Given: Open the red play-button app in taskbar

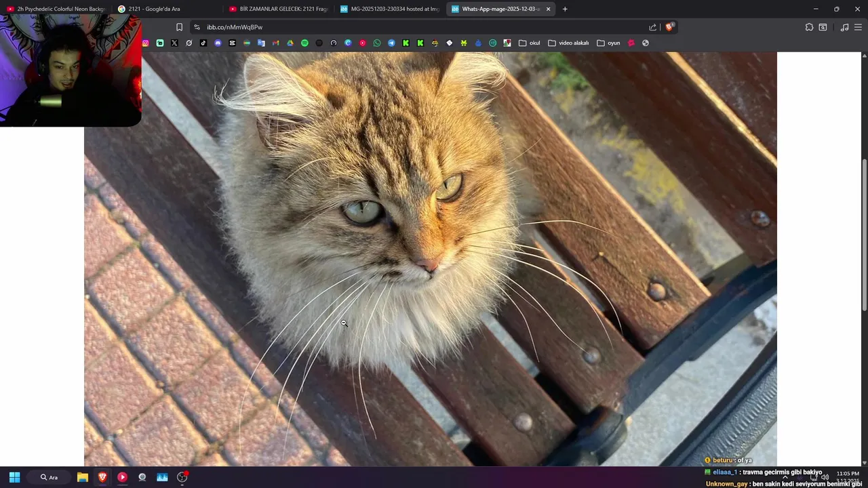Looking at the screenshot, I should [x=122, y=477].
